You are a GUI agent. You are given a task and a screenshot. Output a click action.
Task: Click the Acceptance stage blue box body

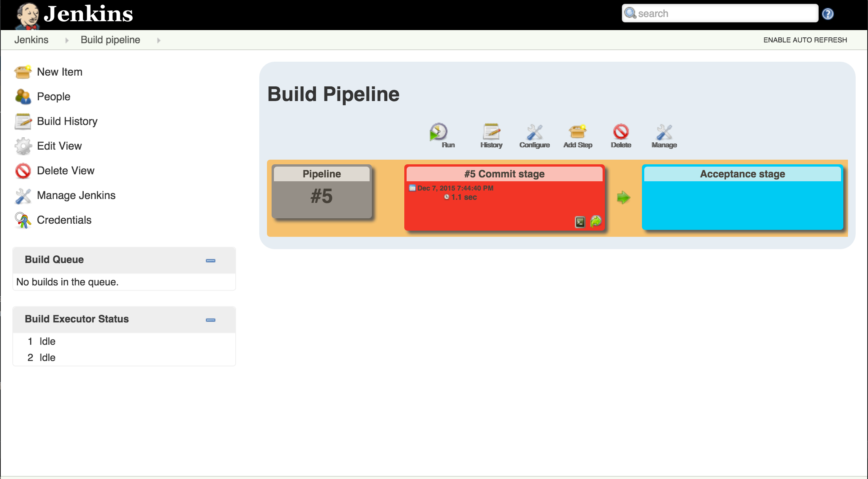click(x=743, y=206)
